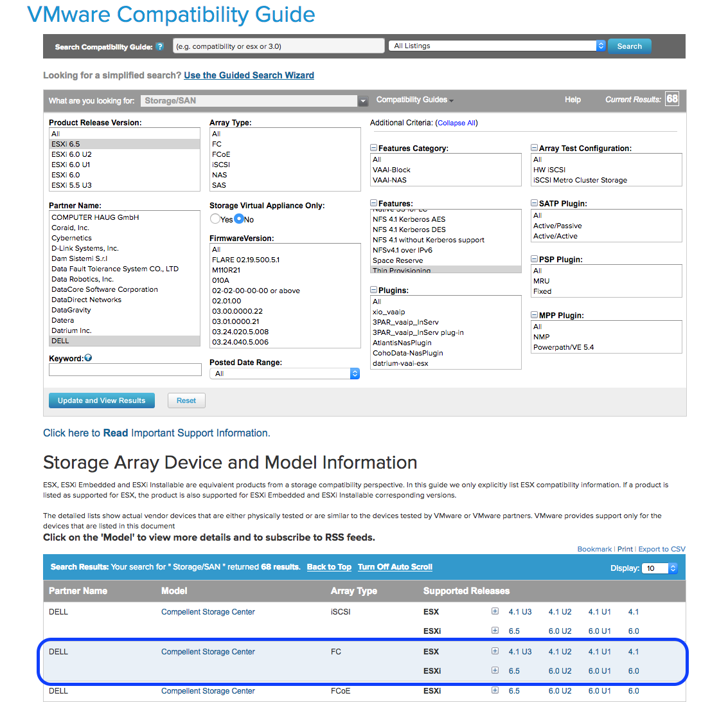The height and width of the screenshot is (702, 728).
Task: Click Update and View Results button
Action: [102, 401]
